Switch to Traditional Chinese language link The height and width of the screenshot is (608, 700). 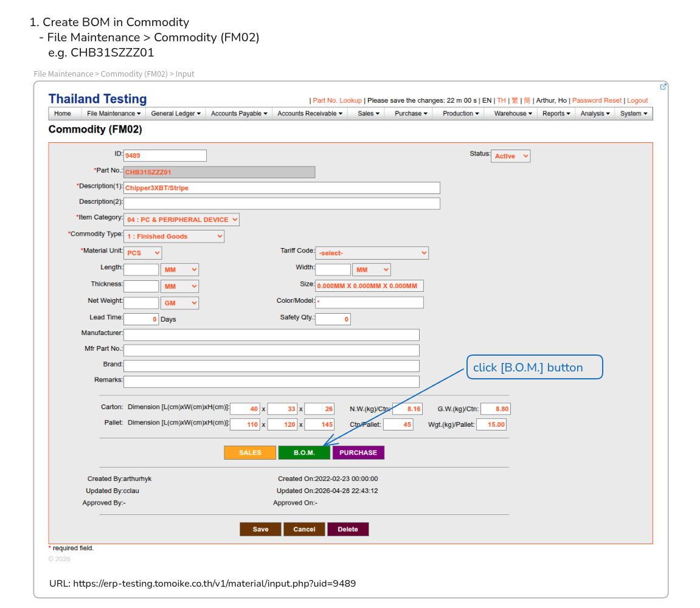tap(515, 100)
